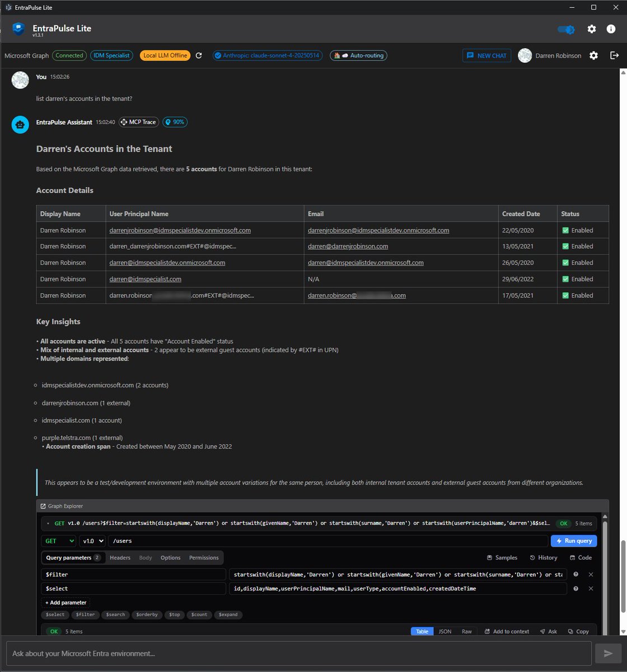Click the OK status badge in query summary
The width and height of the screenshot is (627, 672).
coord(564,524)
